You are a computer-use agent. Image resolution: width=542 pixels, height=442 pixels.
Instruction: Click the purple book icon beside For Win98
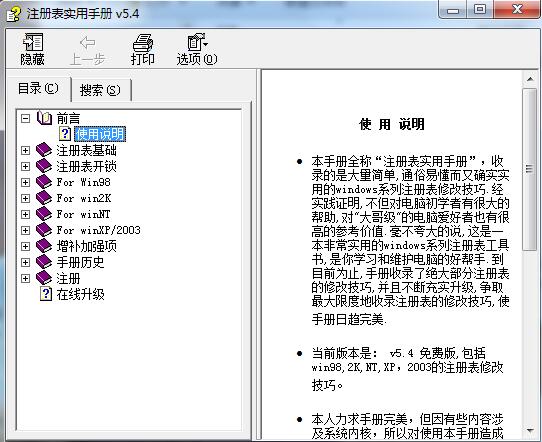click(x=44, y=182)
